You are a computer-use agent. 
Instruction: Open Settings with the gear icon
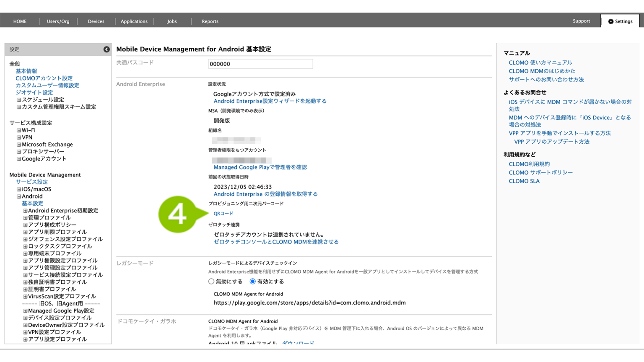pos(620,21)
